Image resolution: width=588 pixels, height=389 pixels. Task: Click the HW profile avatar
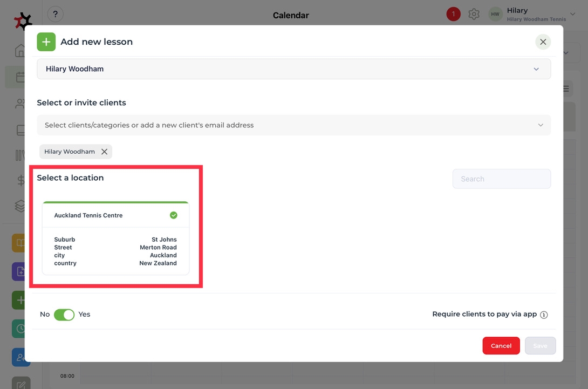click(495, 15)
